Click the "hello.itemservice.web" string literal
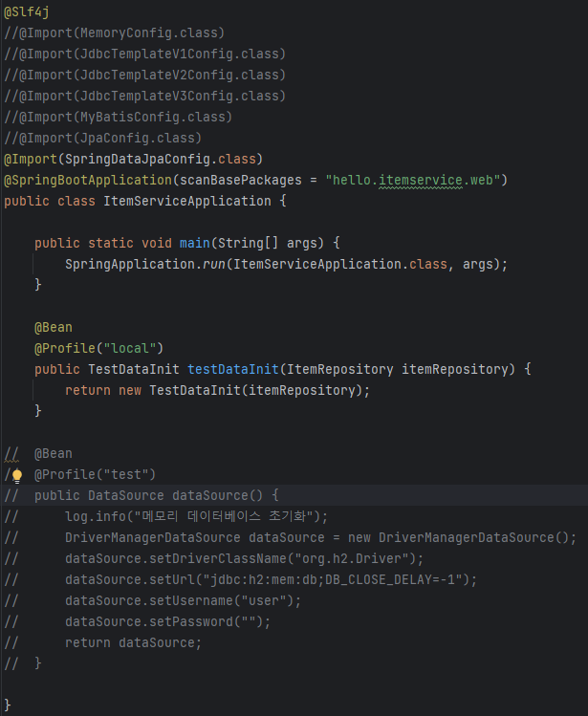Image resolution: width=588 pixels, height=716 pixels. coord(413,180)
